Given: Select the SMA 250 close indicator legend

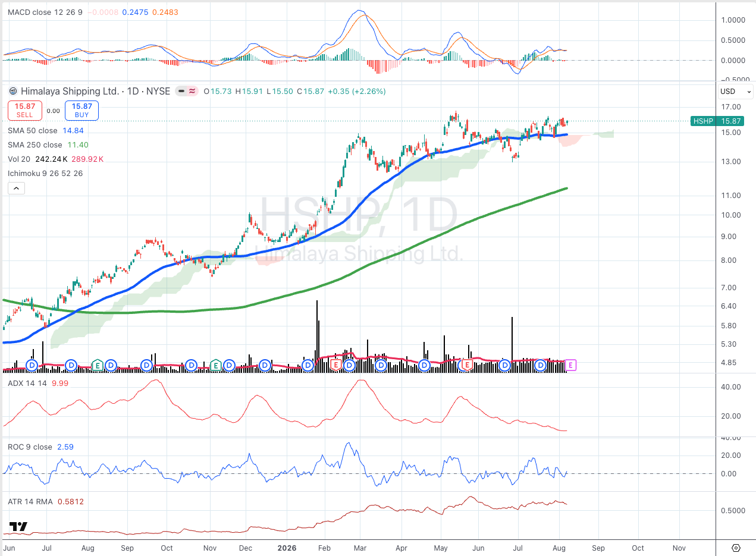Looking at the screenshot, I should (x=35, y=145).
